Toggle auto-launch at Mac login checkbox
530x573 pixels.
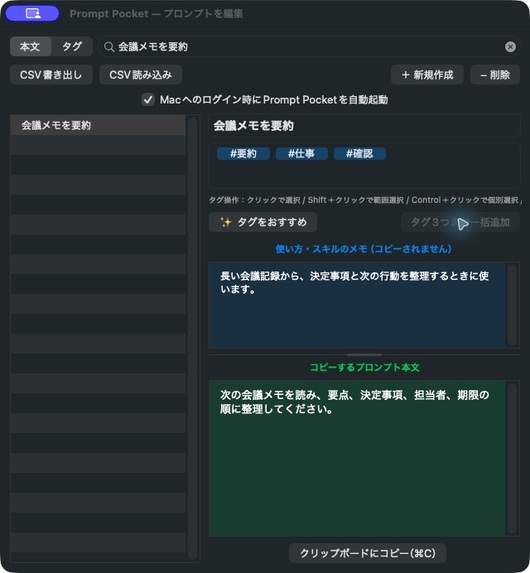(148, 99)
